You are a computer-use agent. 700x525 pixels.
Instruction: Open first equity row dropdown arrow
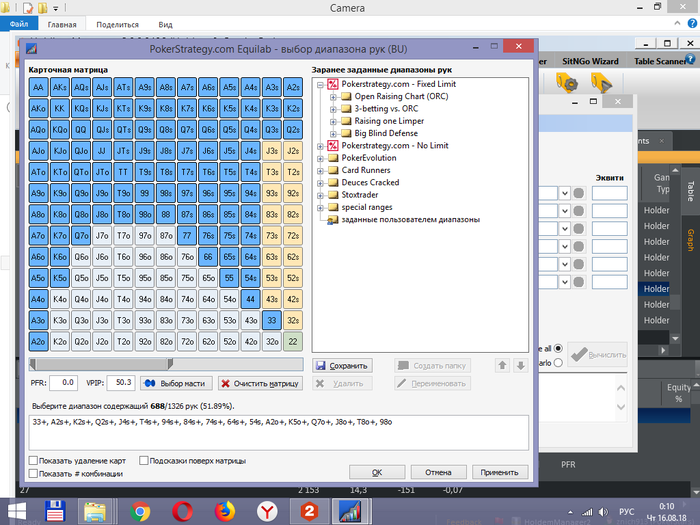565,193
